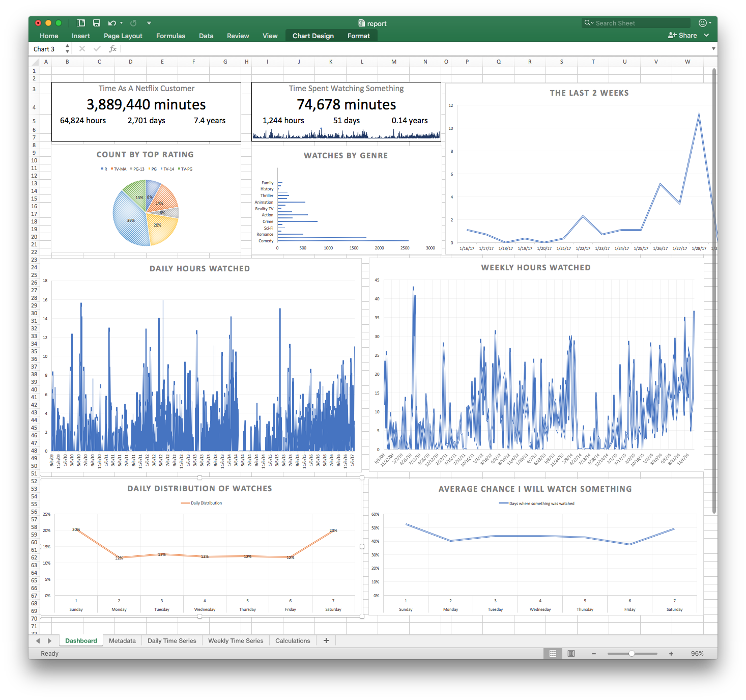Click the 64,824 hours value
746x700 pixels.
[x=83, y=121]
